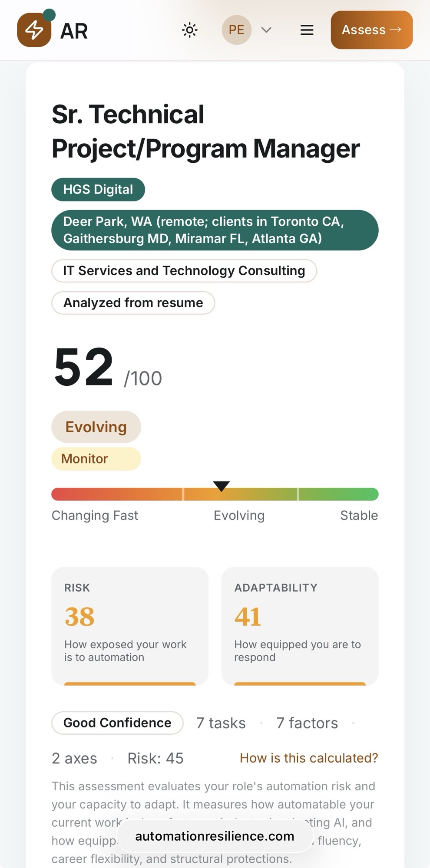430x868 pixels.
Task: Click the automationresilience.com address pill
Action: point(215,836)
